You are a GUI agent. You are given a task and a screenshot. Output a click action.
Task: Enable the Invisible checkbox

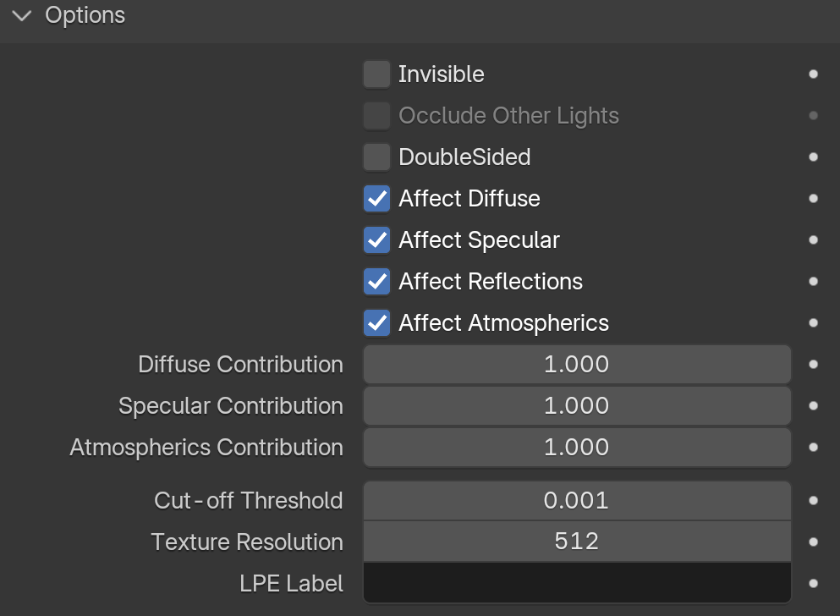pos(376,74)
